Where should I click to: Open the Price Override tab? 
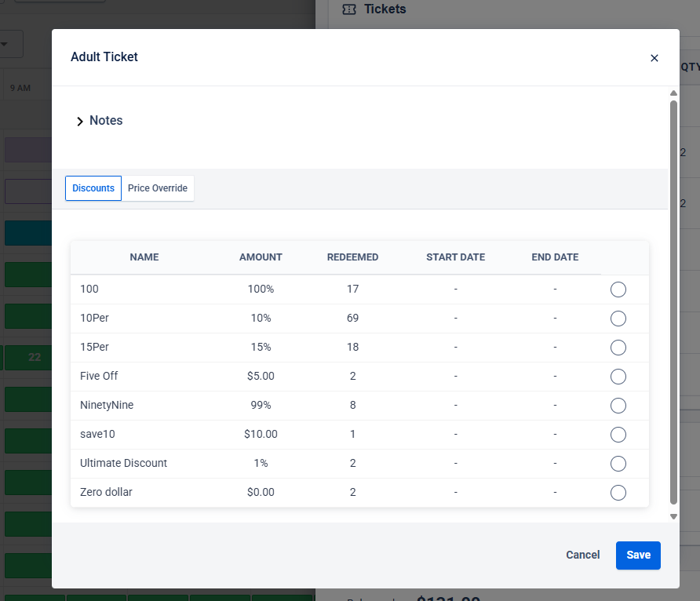158,188
